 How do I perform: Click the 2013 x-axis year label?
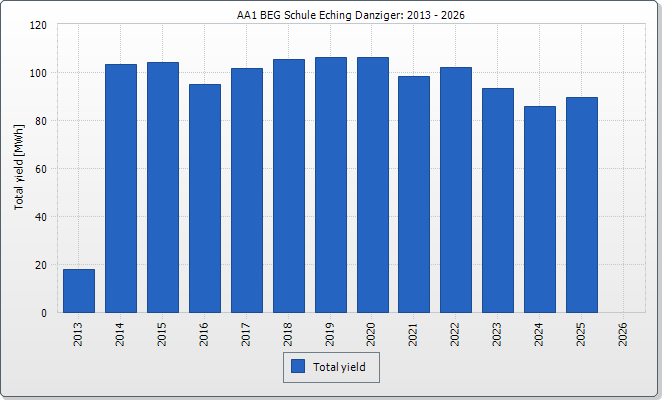79,333
